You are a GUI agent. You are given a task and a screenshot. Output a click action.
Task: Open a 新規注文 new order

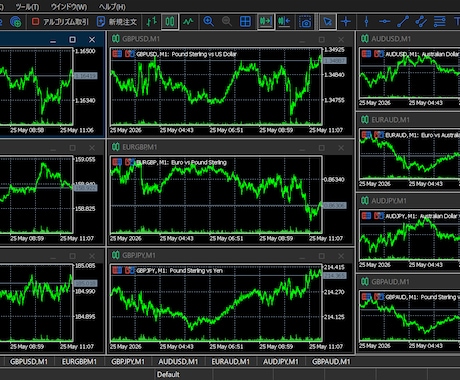pyautogui.click(x=117, y=22)
